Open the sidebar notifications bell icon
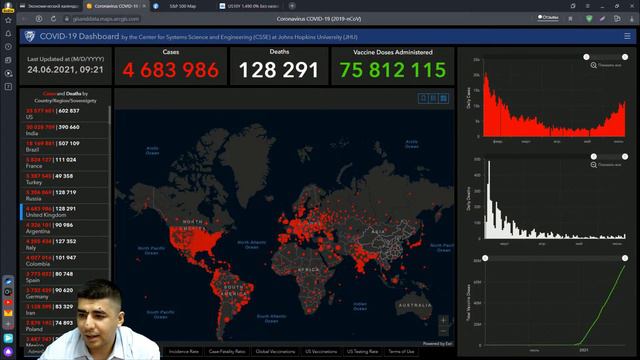 point(8,33)
